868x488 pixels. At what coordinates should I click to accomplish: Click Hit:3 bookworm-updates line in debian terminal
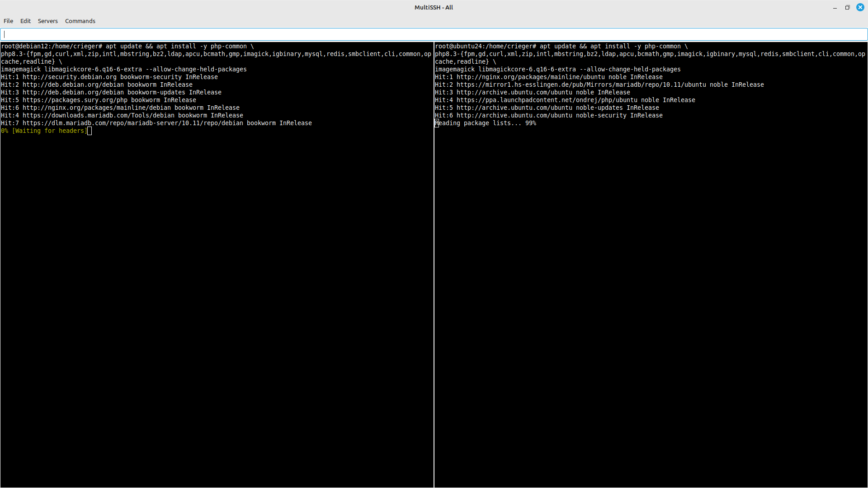111,92
